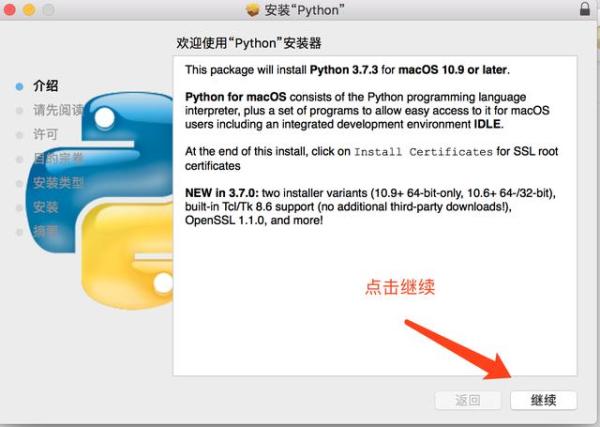Select the 许可 step in the sidebar
This screenshot has height=427, width=600.
point(46,134)
